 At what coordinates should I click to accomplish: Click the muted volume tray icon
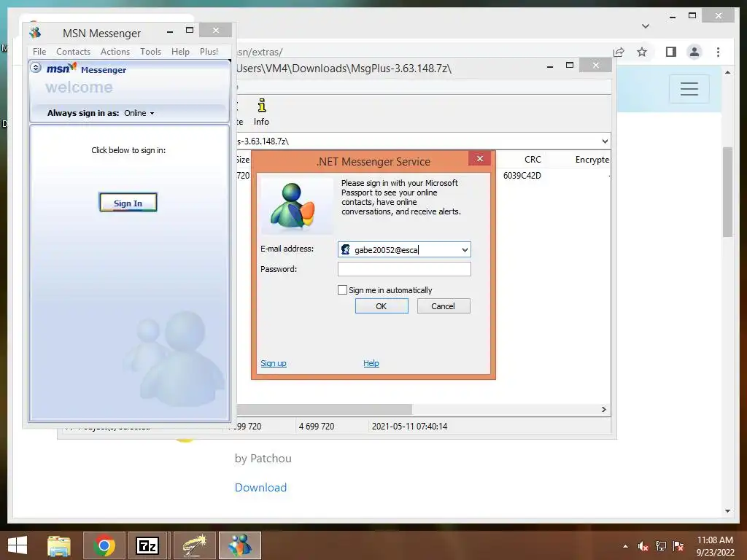[x=643, y=546]
